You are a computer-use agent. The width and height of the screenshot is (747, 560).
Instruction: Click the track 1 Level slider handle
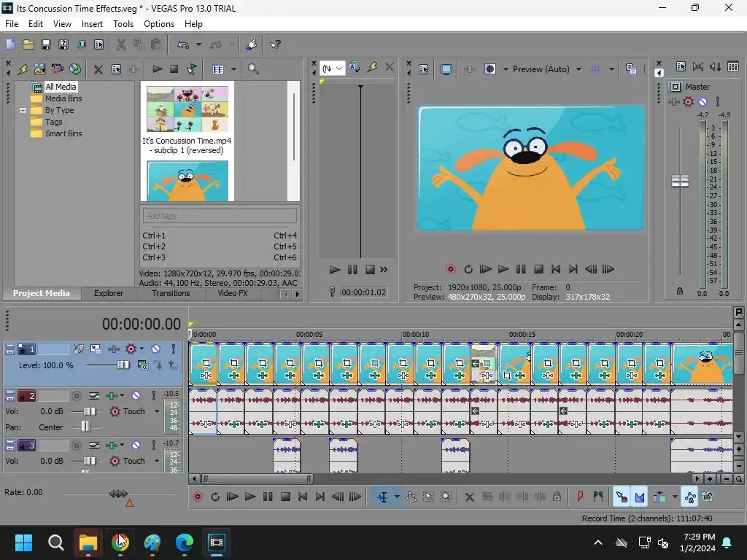click(123, 365)
